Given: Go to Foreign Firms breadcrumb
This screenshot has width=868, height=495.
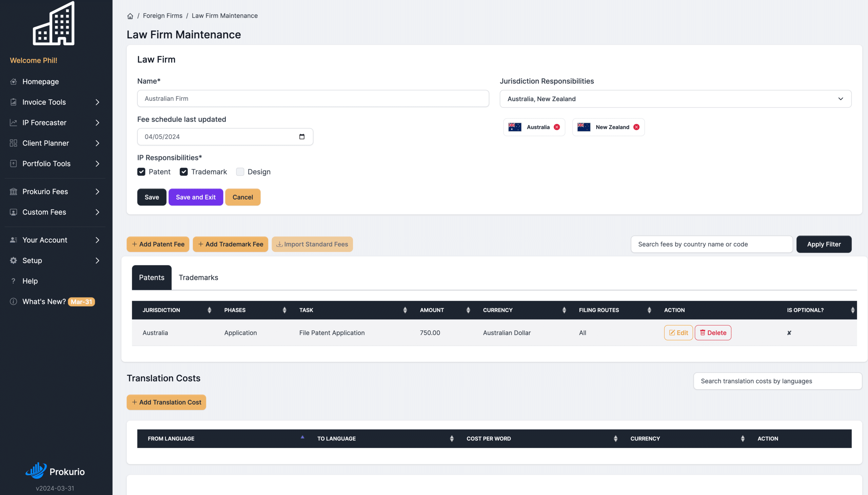Looking at the screenshot, I should point(162,16).
